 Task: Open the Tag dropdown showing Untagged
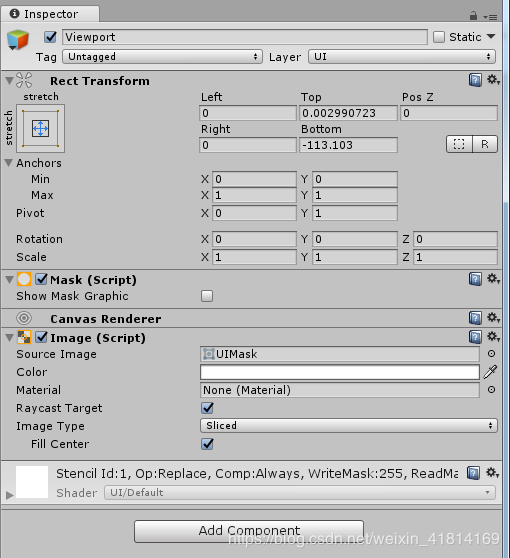click(162, 57)
